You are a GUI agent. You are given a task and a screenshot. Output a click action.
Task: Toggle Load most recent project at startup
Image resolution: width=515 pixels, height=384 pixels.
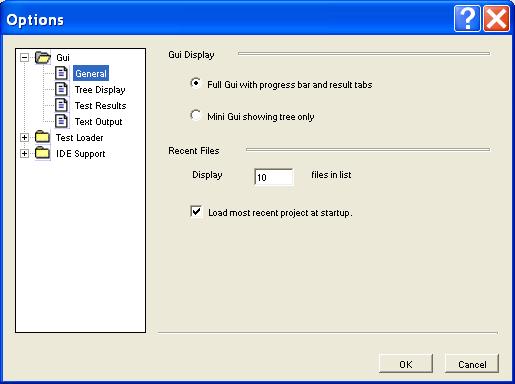196,211
